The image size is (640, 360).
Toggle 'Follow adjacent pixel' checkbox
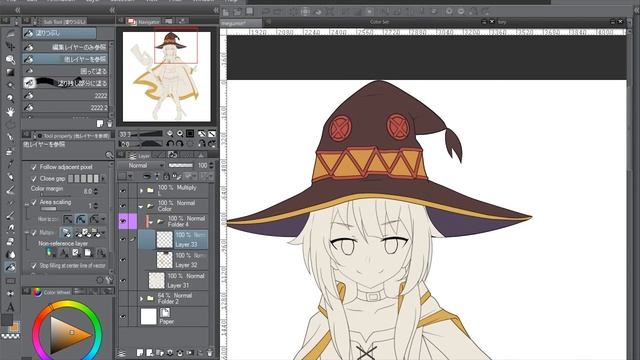tap(34, 167)
